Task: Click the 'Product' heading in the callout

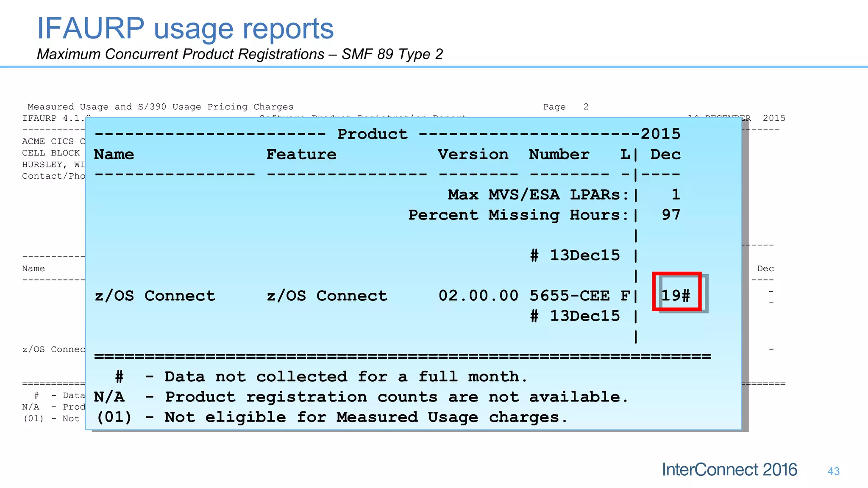Action: pos(373,134)
